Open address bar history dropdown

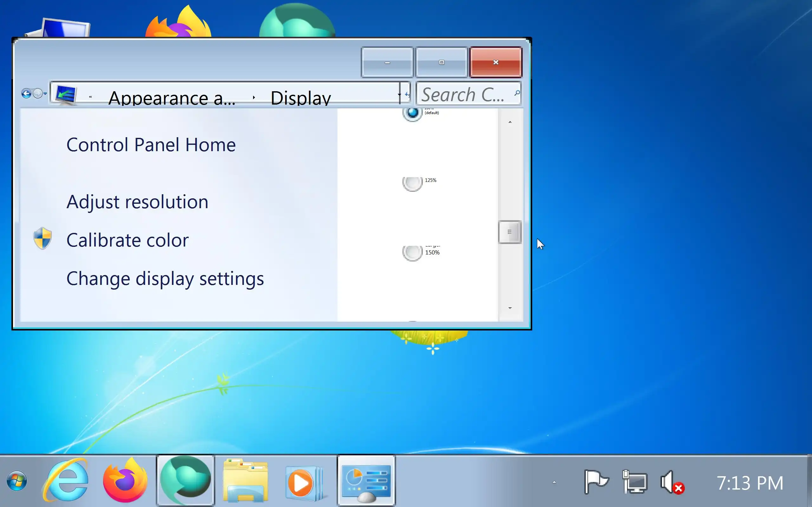click(399, 94)
